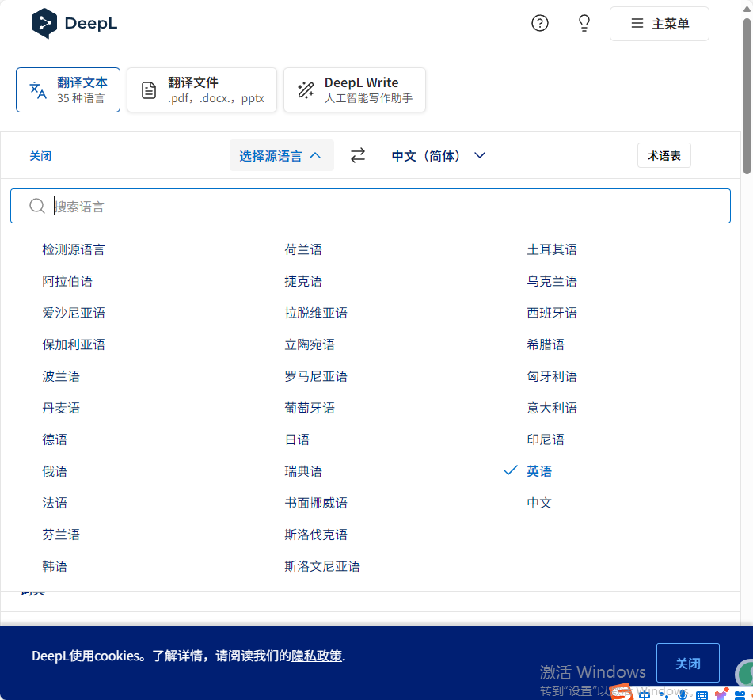Pick 意大利语 as source language
The image size is (753, 700).
[552, 408]
